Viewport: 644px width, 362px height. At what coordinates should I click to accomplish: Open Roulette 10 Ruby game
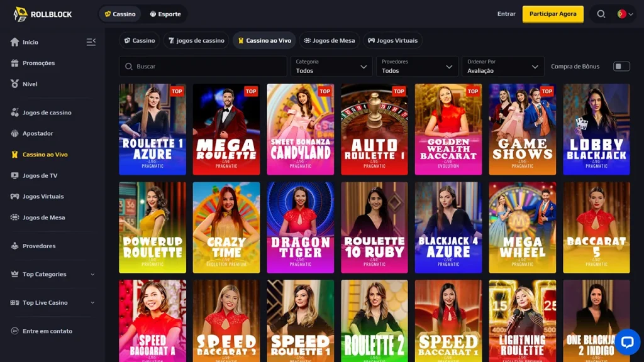[x=374, y=228]
